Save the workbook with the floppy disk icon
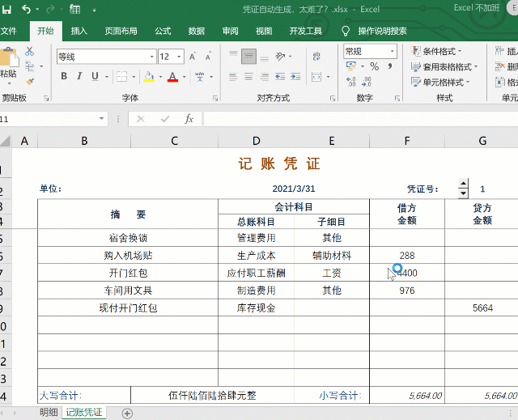 click(x=6, y=10)
